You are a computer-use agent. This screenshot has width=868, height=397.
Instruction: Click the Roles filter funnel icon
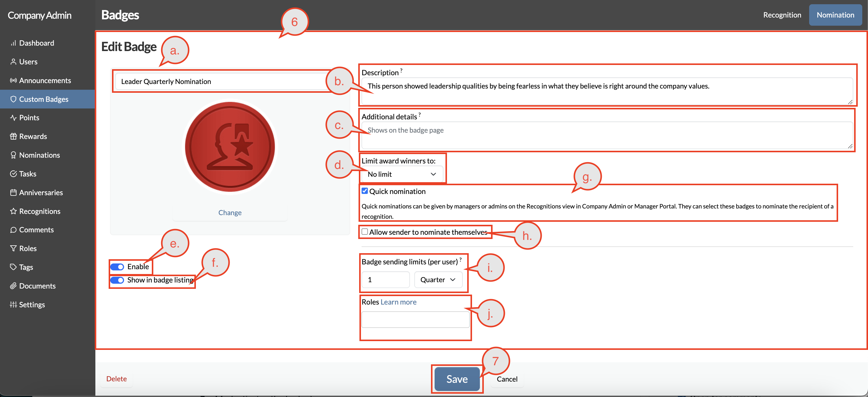tap(14, 249)
